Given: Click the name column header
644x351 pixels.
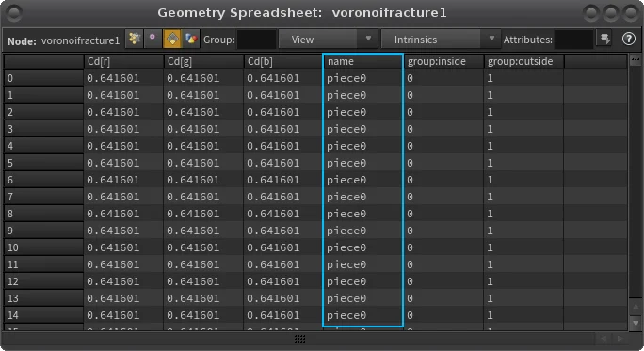Looking at the screenshot, I should [x=363, y=61].
